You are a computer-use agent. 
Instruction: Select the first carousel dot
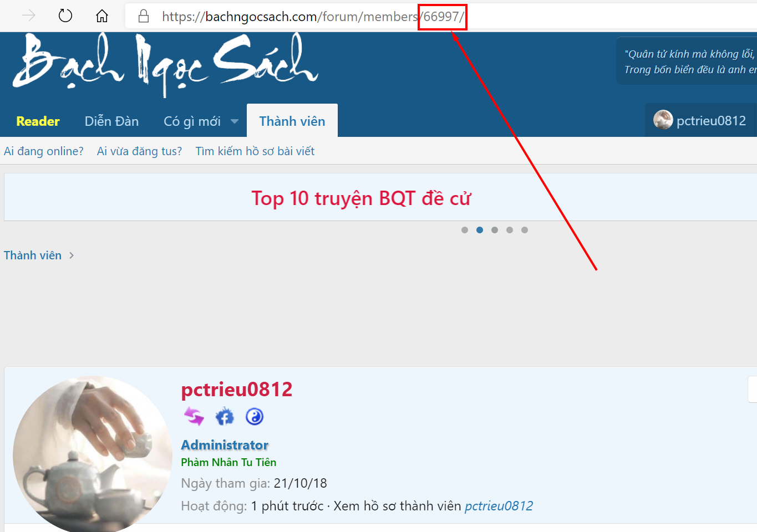pos(465,230)
